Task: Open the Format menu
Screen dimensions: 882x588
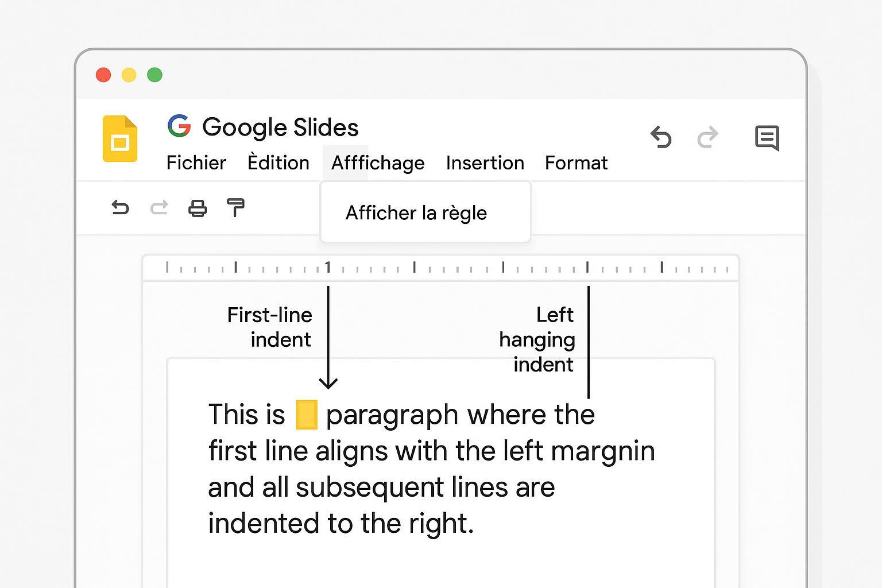Action: (576, 163)
